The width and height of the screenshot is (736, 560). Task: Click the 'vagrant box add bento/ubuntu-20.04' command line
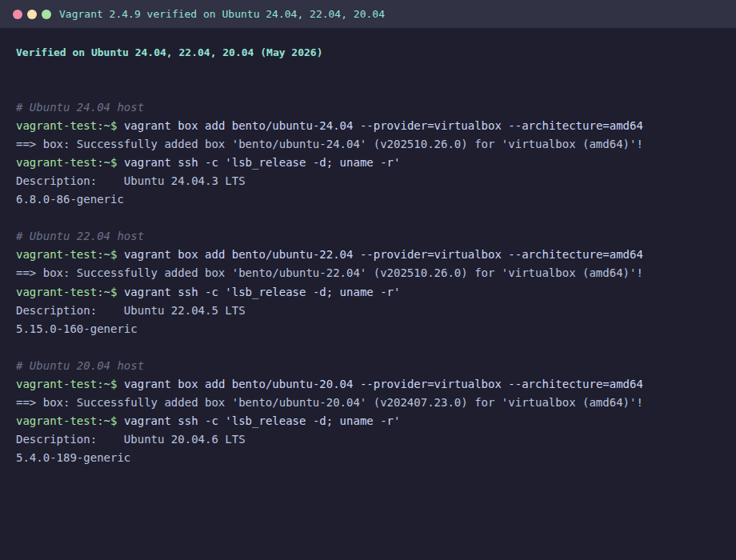pyautogui.click(x=330, y=385)
